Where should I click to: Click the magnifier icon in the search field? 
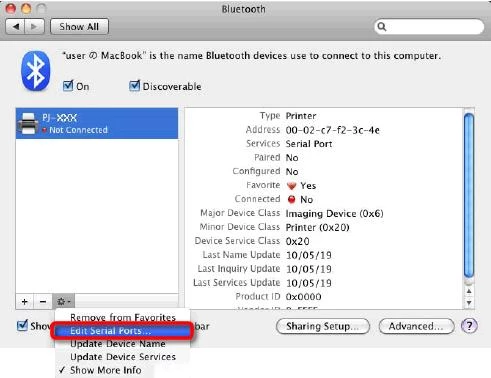coord(382,27)
